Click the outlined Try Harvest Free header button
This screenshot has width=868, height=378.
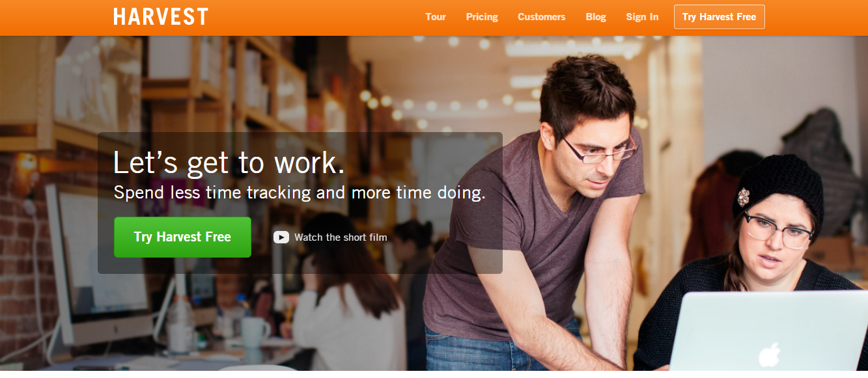tap(720, 17)
